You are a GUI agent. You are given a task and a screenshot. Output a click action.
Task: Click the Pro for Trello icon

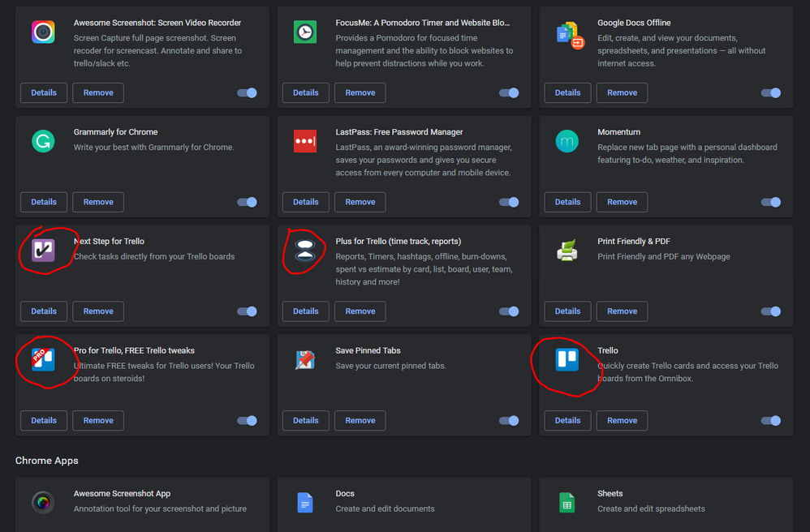[43, 359]
